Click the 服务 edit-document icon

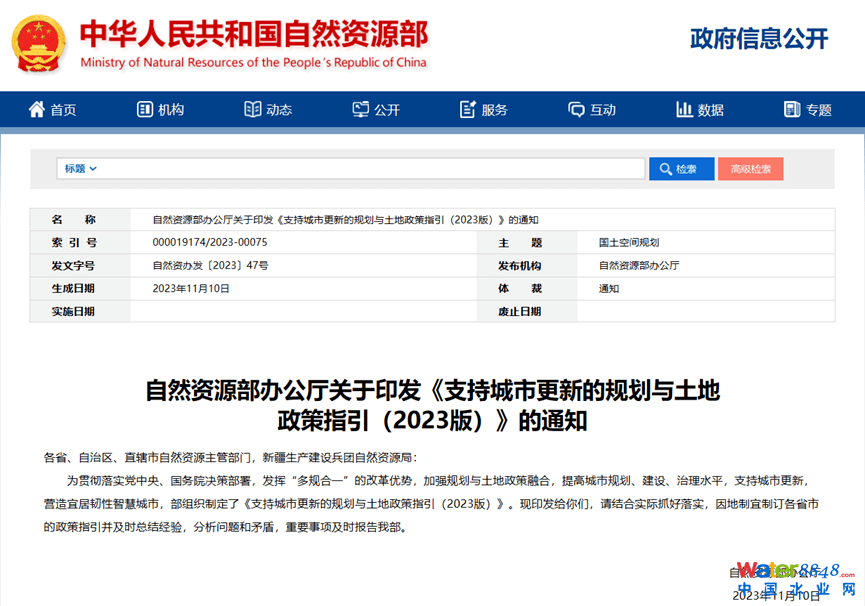point(468,110)
